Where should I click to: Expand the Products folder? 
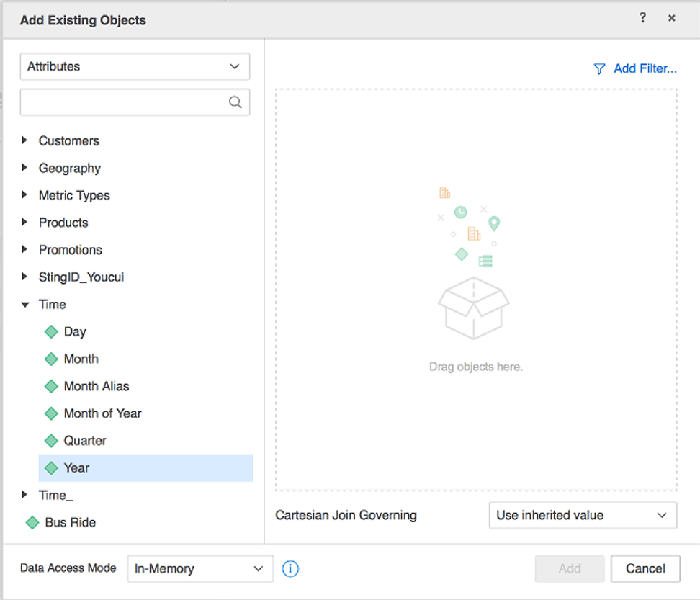click(x=25, y=223)
